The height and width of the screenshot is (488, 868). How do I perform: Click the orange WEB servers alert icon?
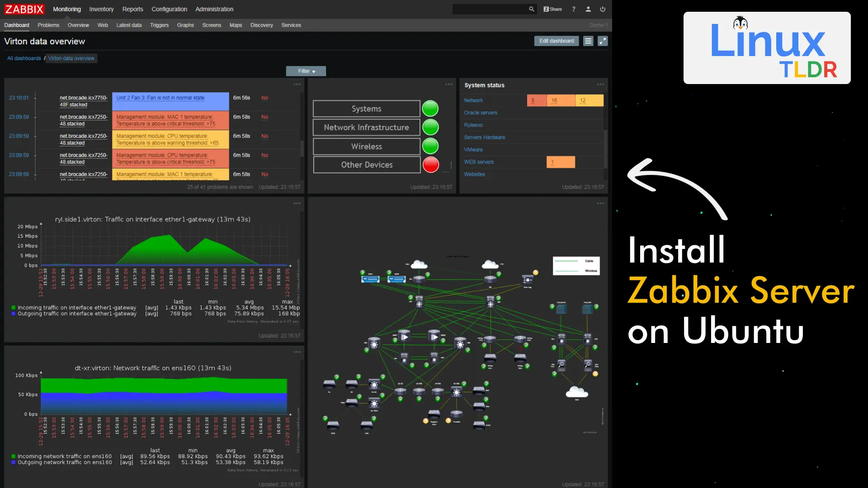pos(561,162)
